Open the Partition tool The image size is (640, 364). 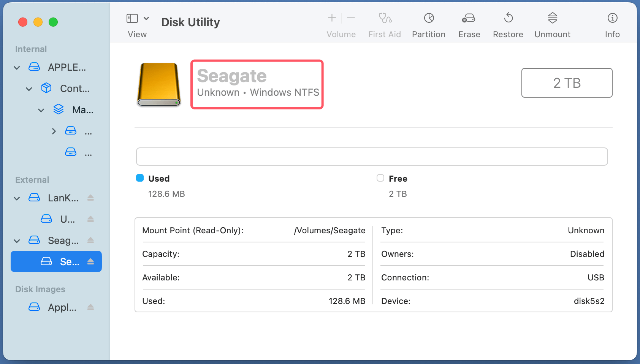428,23
